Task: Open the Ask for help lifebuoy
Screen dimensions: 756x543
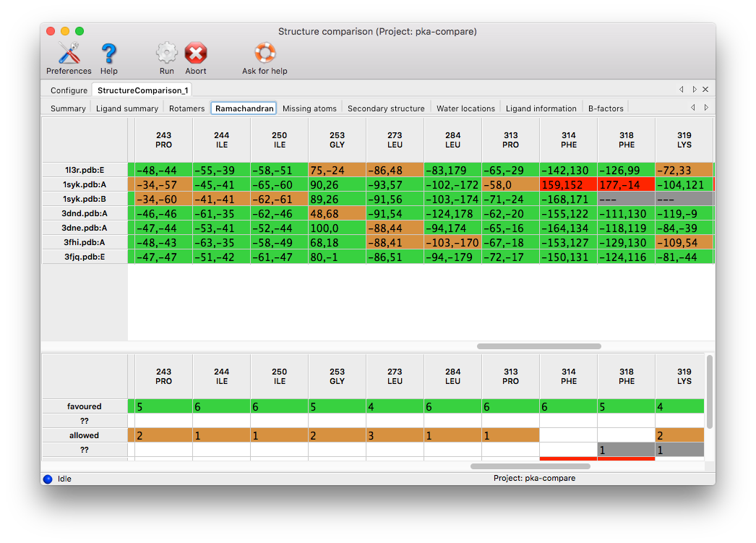Action: coord(265,54)
